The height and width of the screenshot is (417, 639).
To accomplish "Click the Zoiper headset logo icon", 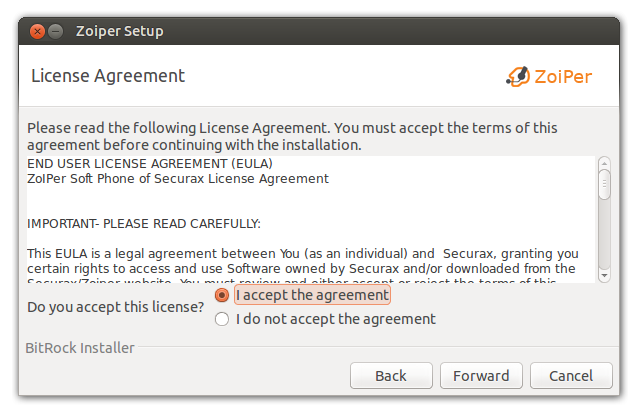I will [517, 76].
